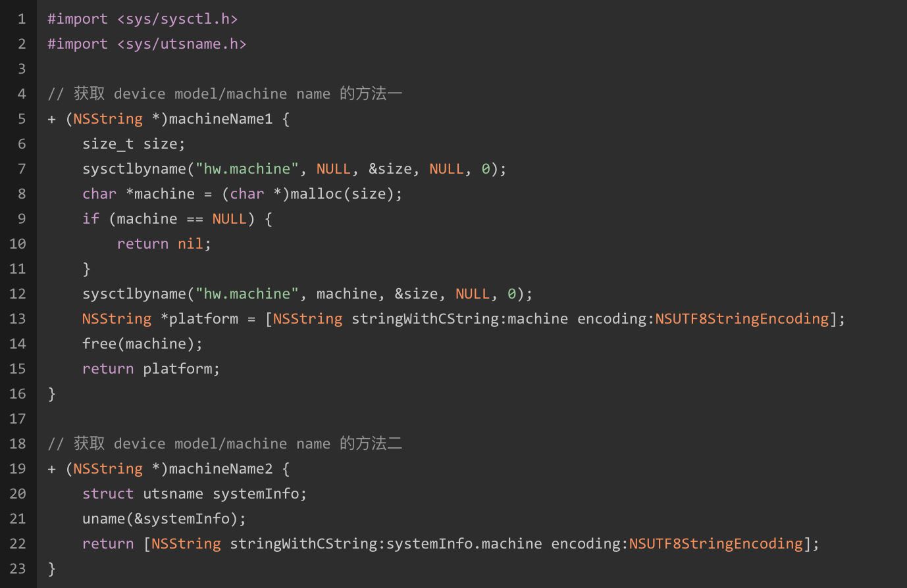Click the comment on line 4
The width and height of the screenshot is (907, 588).
224,94
